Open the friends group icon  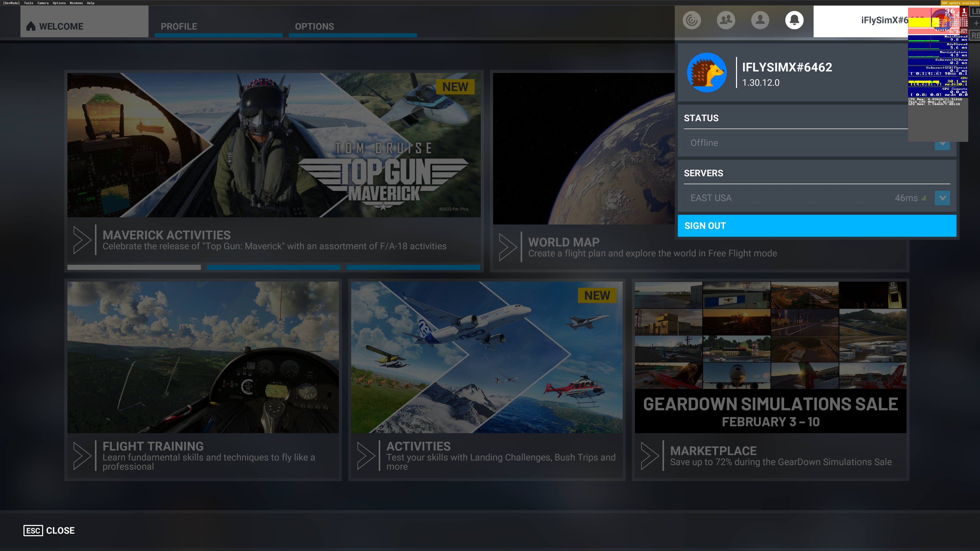click(x=726, y=20)
